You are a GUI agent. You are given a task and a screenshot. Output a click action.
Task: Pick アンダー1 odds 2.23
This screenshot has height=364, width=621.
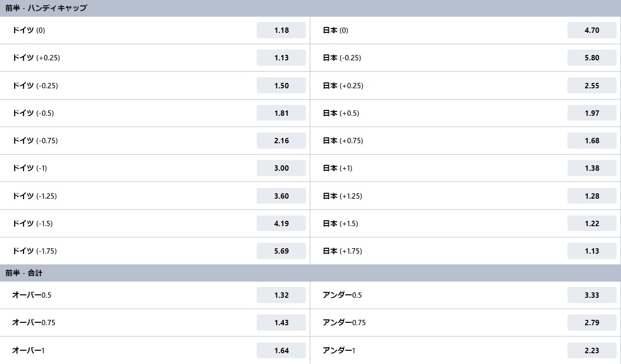point(592,350)
